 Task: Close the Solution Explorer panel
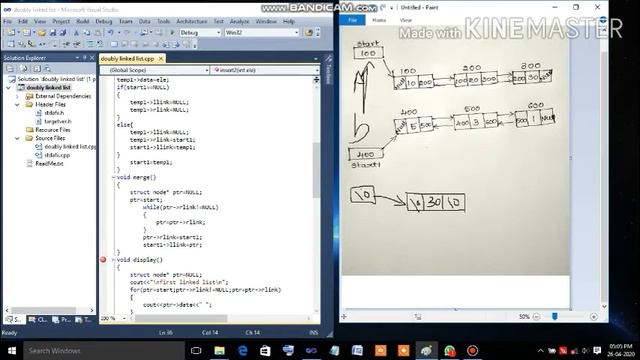tap(92, 58)
